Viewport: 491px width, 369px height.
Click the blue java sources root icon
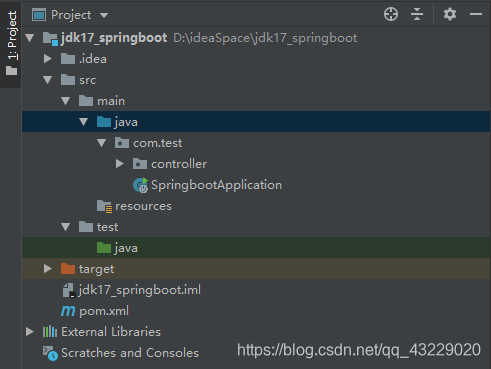(x=104, y=122)
